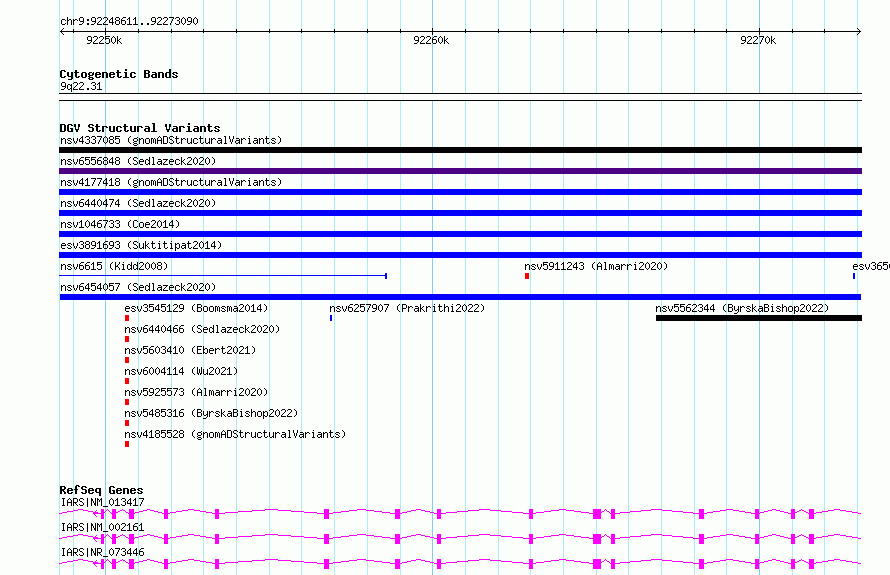Click the red marker under nsv5603410
Screen dimensions: 890x575
(127, 360)
